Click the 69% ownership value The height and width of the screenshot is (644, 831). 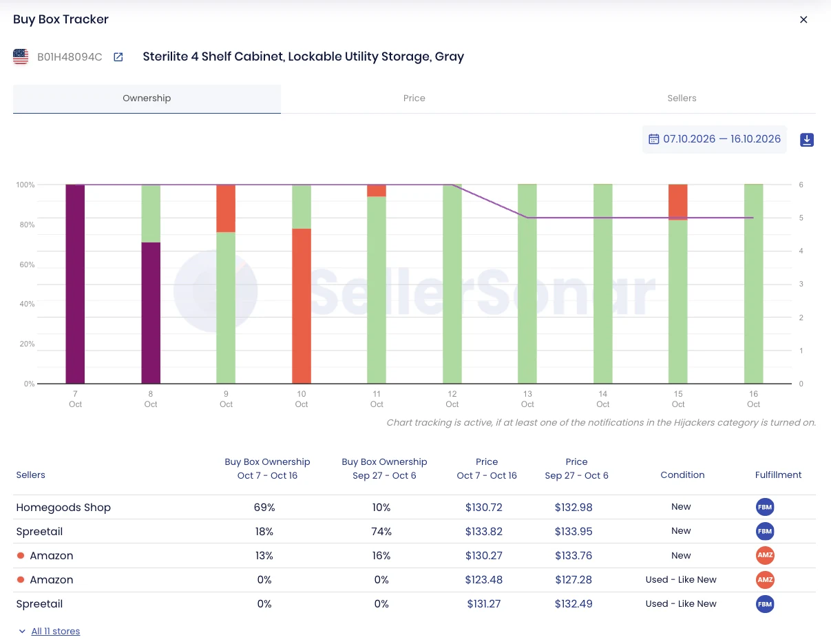[264, 508]
